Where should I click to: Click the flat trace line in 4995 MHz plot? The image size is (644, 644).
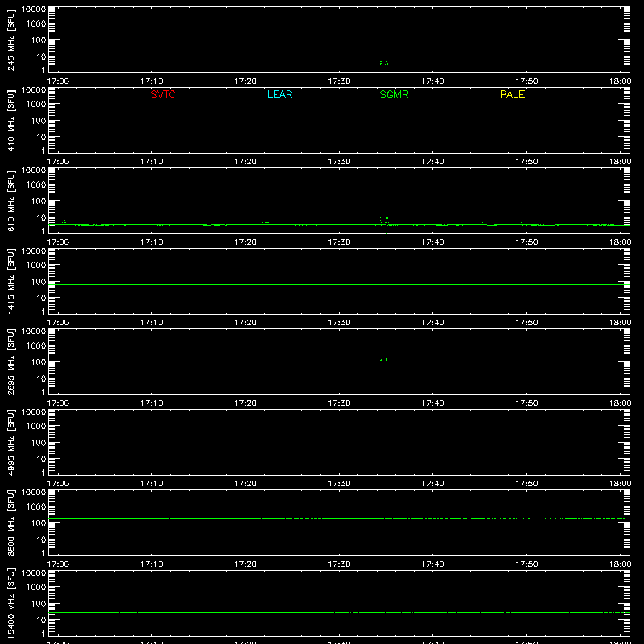[339, 440]
